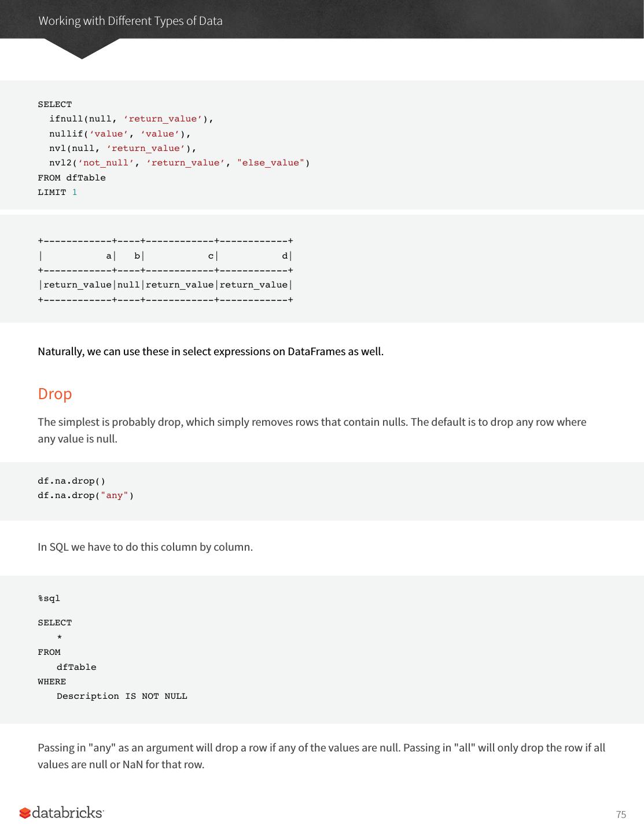Click the 'df.na.drop("any")' code line
The image size is (644, 833).
(86, 495)
